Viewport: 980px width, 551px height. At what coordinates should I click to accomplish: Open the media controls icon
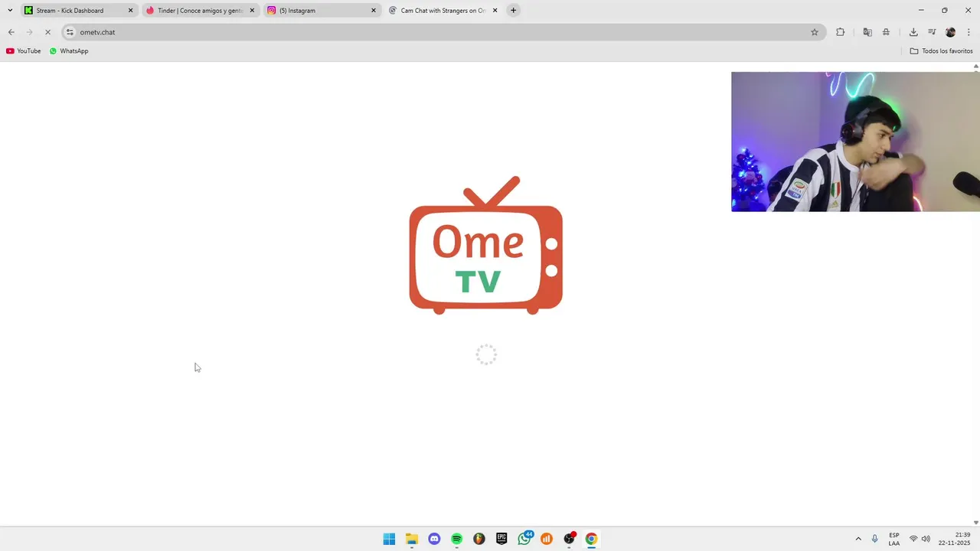(932, 32)
